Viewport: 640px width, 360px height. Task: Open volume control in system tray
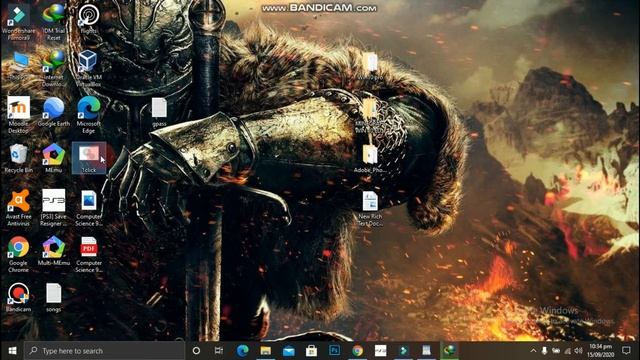(x=578, y=351)
